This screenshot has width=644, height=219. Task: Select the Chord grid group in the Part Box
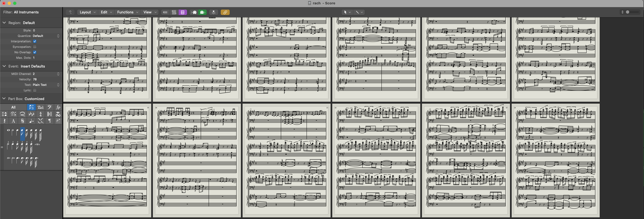click(58, 121)
